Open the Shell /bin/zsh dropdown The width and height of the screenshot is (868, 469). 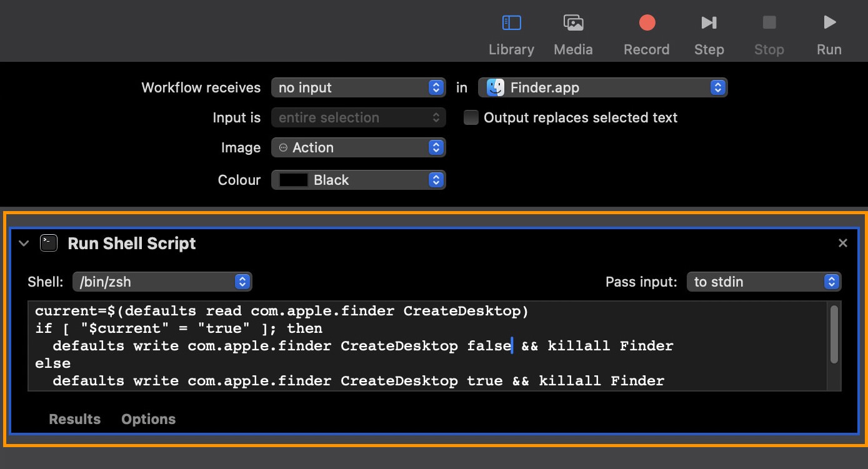point(162,282)
